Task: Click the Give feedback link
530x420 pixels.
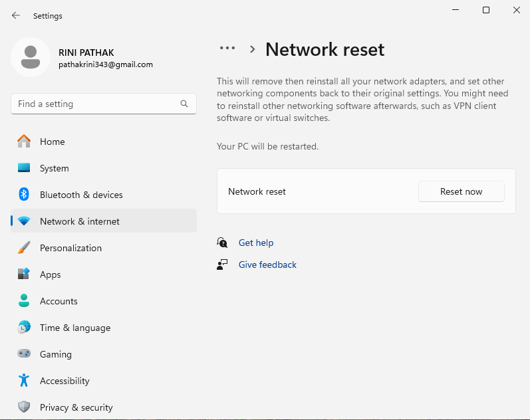Action: tap(267, 265)
